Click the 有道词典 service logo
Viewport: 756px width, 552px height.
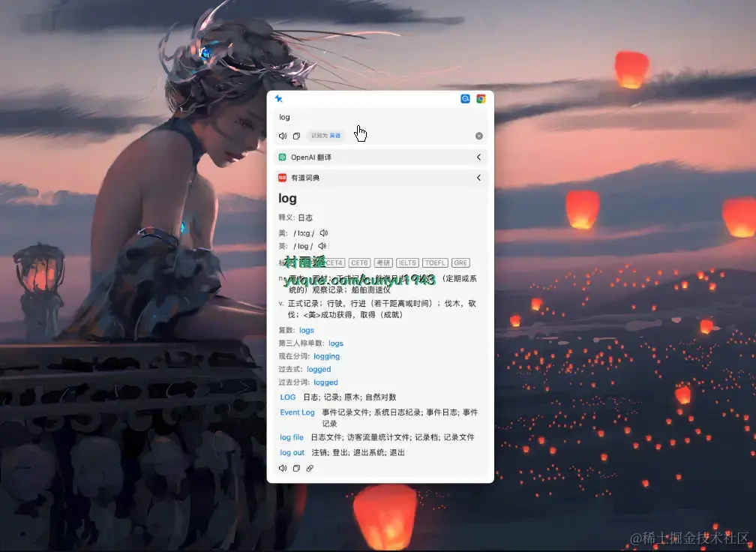coord(283,178)
